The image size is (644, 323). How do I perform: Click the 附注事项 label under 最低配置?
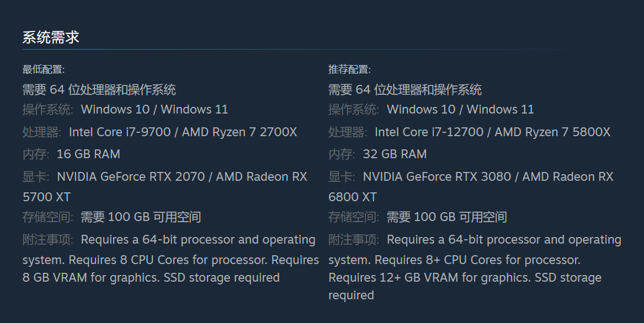click(x=47, y=240)
